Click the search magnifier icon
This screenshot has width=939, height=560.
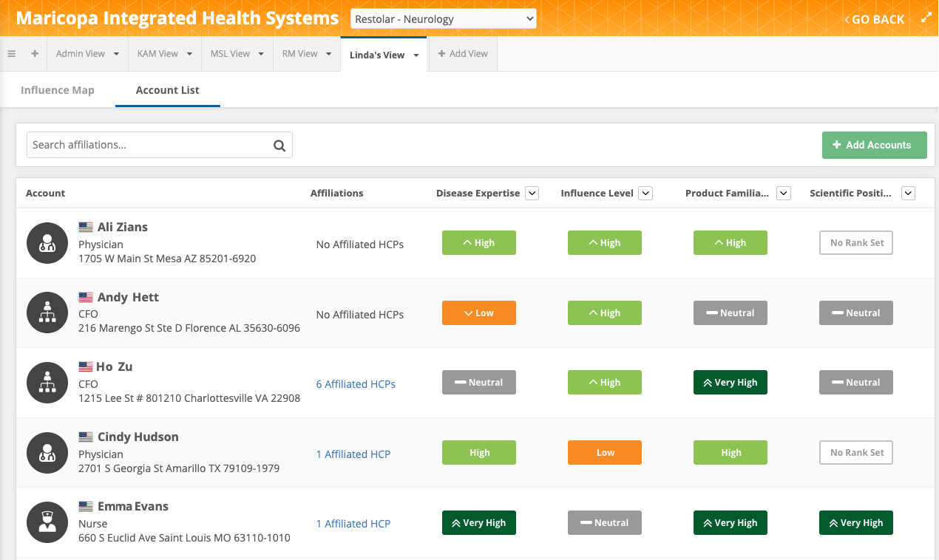pyautogui.click(x=279, y=146)
